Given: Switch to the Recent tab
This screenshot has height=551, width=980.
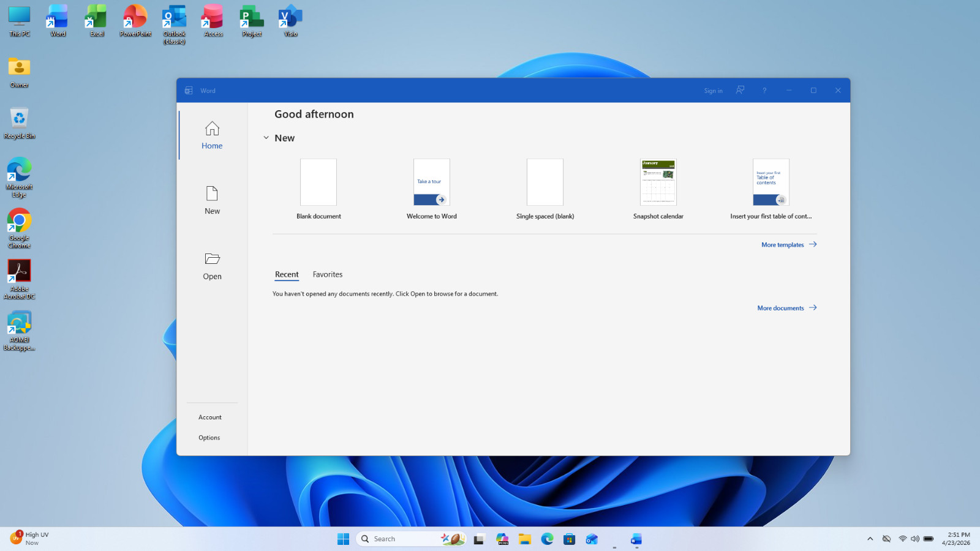Looking at the screenshot, I should click(x=287, y=274).
